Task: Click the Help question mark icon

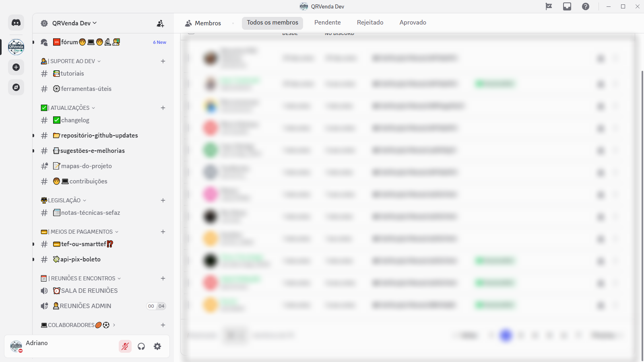Action: point(585,6)
